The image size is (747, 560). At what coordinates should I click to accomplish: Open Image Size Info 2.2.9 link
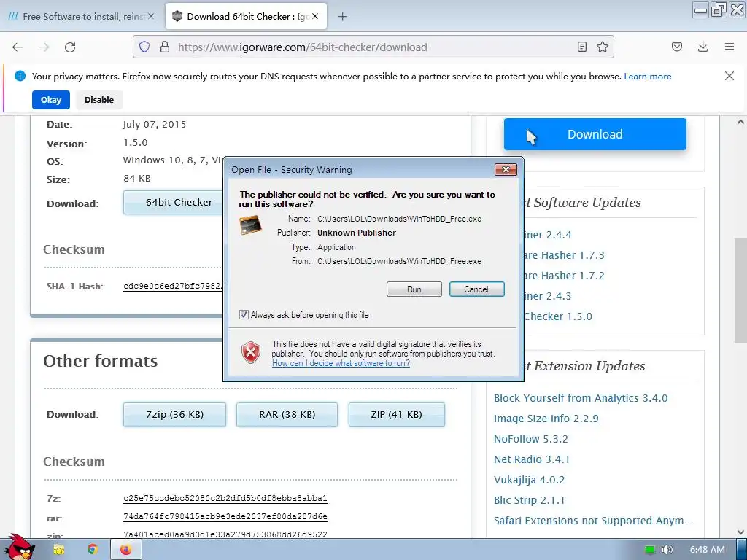[x=546, y=419]
